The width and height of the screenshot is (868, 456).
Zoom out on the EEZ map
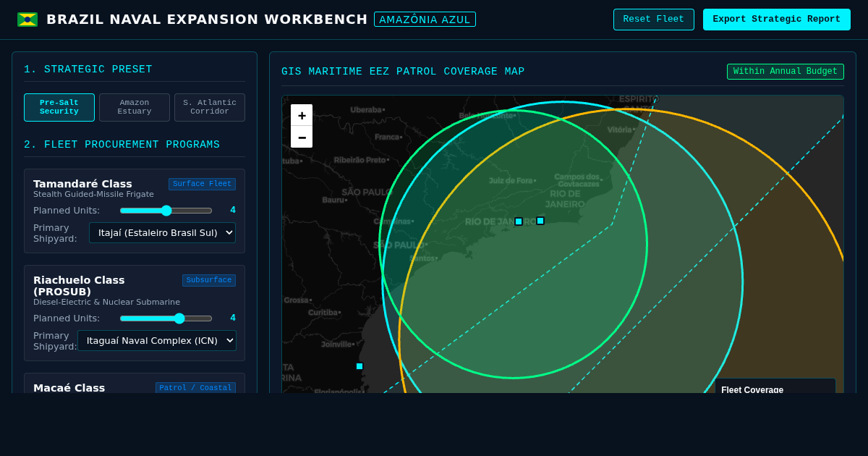tap(302, 137)
